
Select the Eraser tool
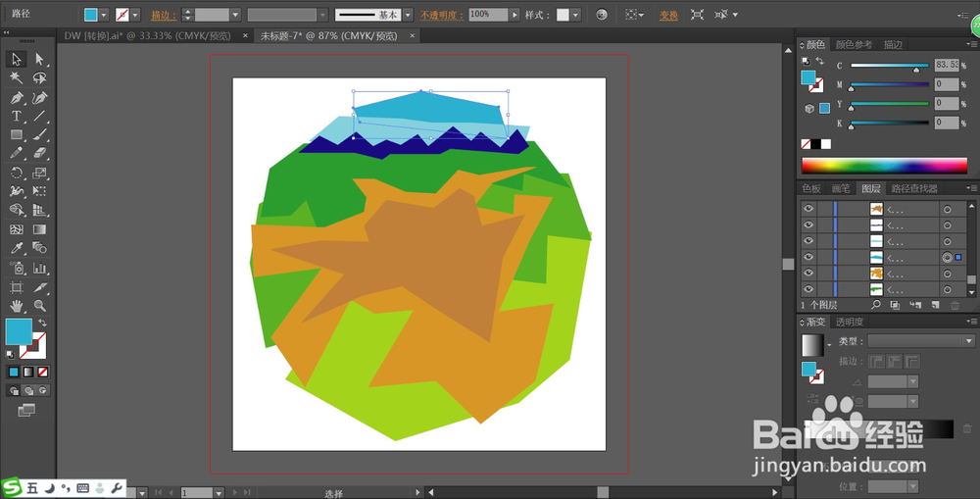39,153
